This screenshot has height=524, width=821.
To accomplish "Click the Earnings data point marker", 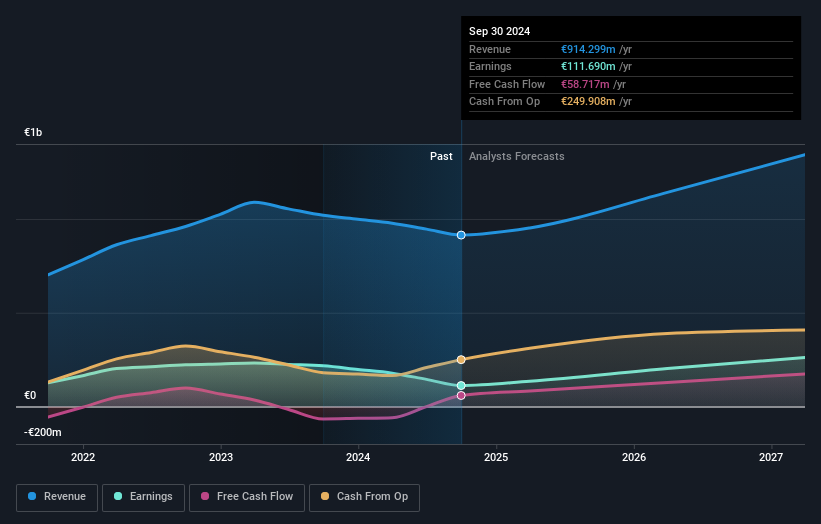I will [x=461, y=386].
